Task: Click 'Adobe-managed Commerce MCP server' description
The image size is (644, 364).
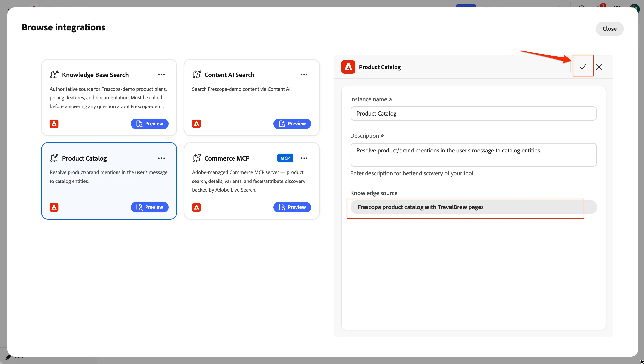Action: [249, 181]
